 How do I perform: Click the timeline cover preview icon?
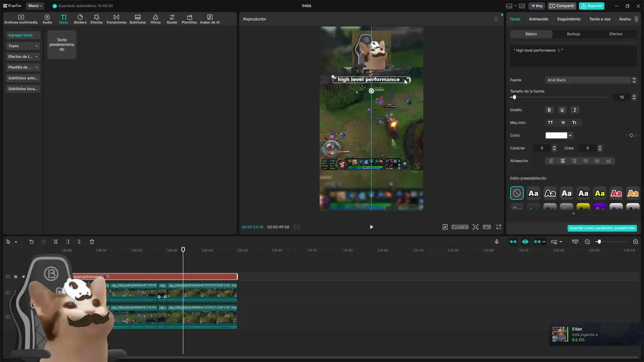575,242
